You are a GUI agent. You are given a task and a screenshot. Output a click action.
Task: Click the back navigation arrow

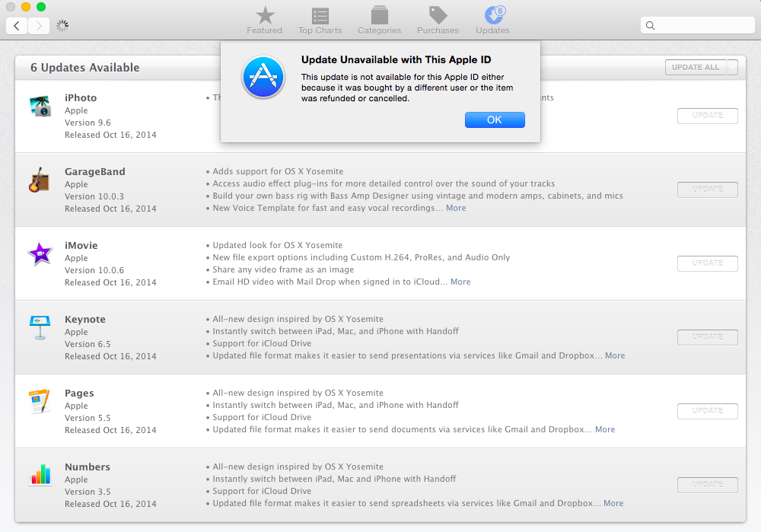point(17,26)
